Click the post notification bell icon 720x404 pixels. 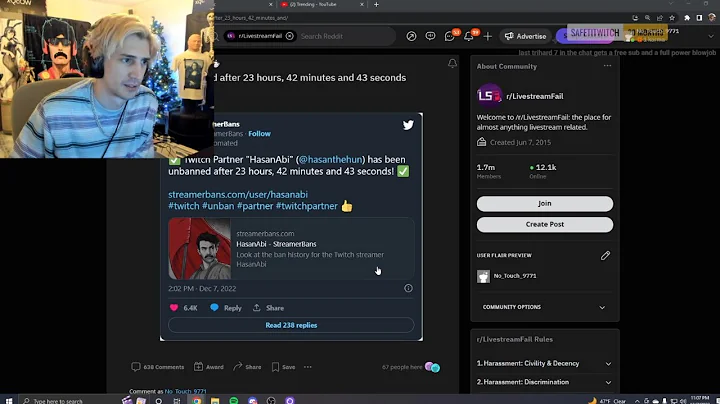point(452,63)
